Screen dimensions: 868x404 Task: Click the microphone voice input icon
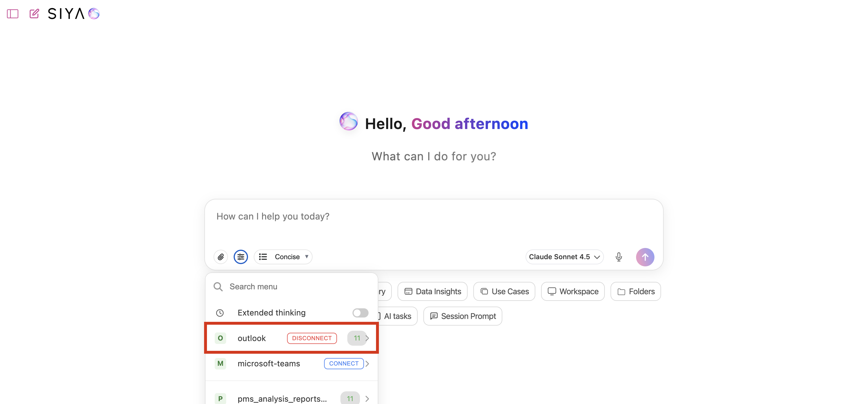pos(618,257)
